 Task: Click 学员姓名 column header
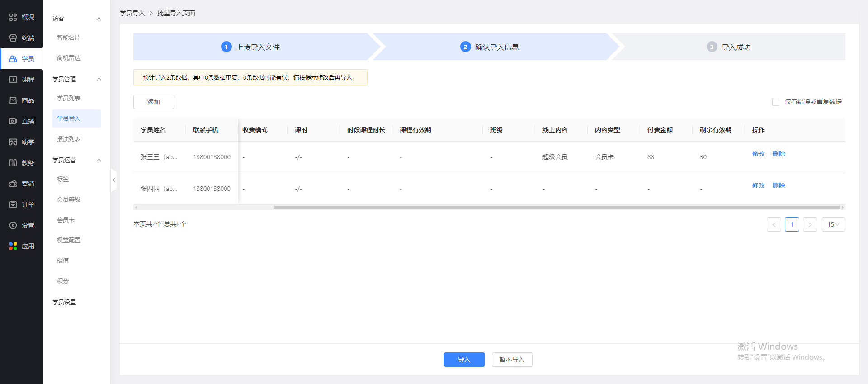(153, 130)
